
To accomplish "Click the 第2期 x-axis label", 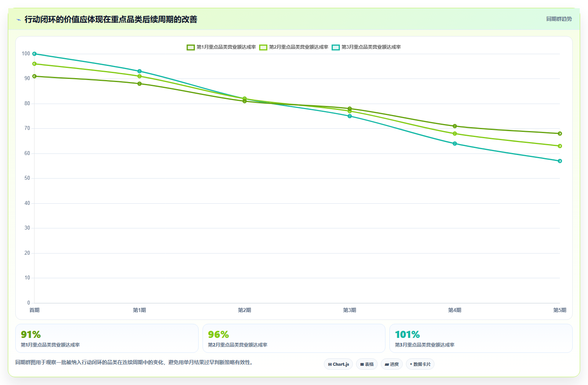I will click(245, 310).
